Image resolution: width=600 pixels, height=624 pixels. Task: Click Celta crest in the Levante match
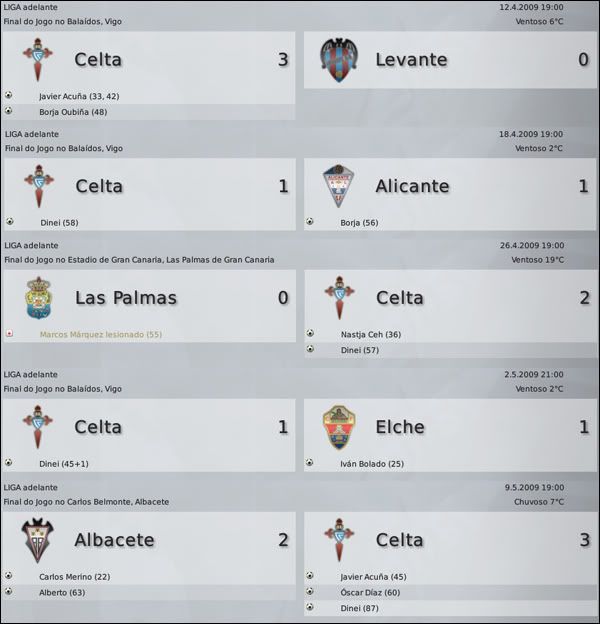37,60
